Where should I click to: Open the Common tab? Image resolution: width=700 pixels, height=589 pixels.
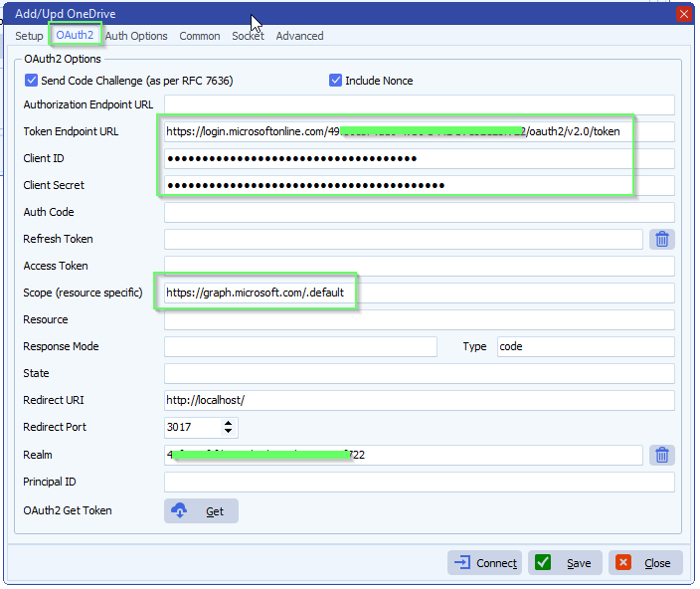200,36
